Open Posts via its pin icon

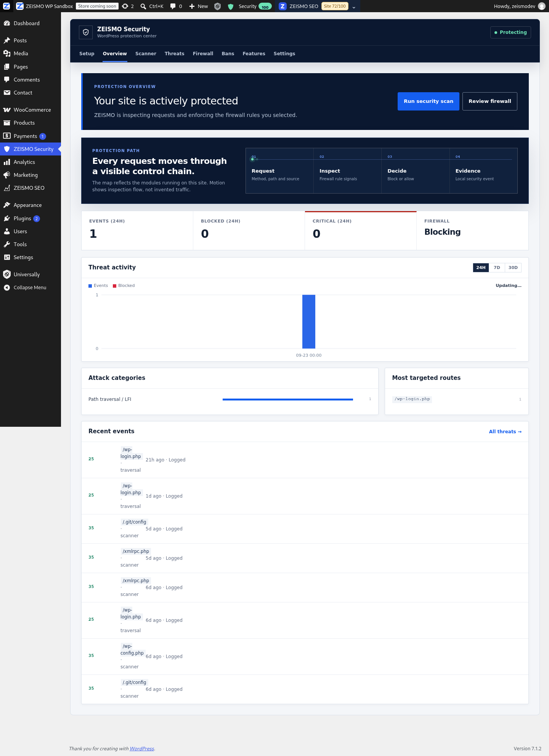point(7,40)
